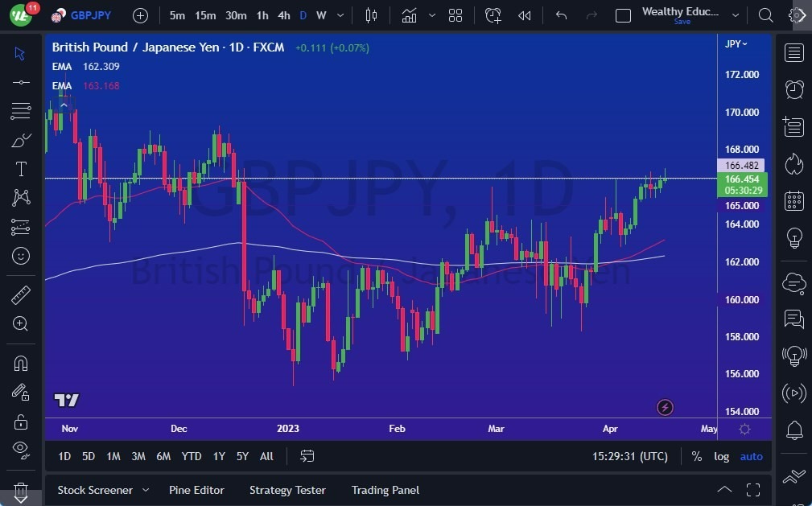Select the Text drawing tool
812x506 pixels.
[x=20, y=169]
